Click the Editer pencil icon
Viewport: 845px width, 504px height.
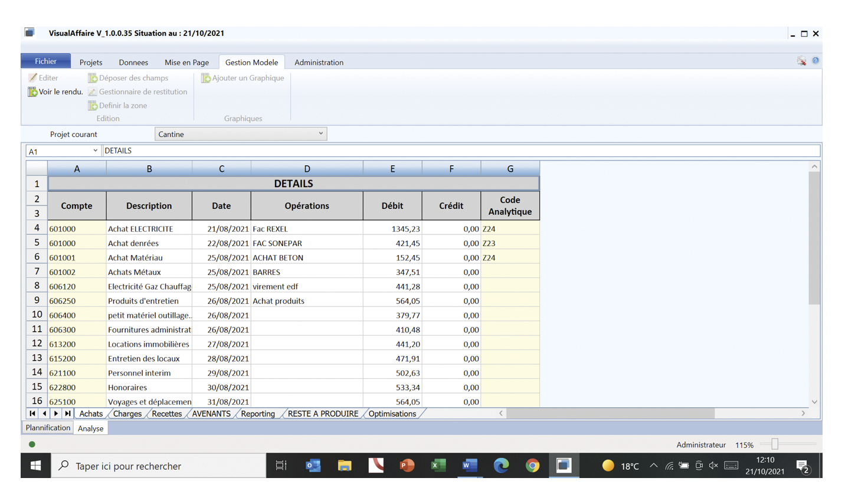tap(33, 78)
